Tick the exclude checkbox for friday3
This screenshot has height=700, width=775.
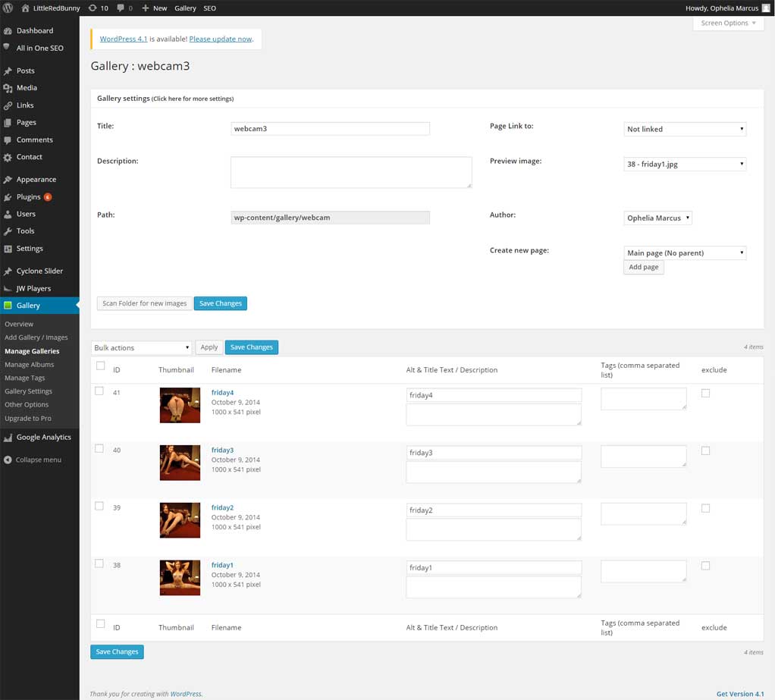coord(706,451)
